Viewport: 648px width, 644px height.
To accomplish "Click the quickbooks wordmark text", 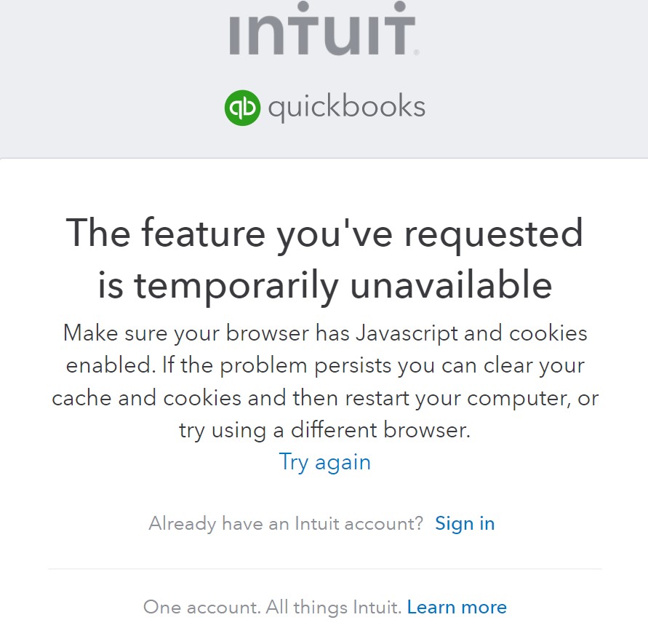I will (346, 107).
